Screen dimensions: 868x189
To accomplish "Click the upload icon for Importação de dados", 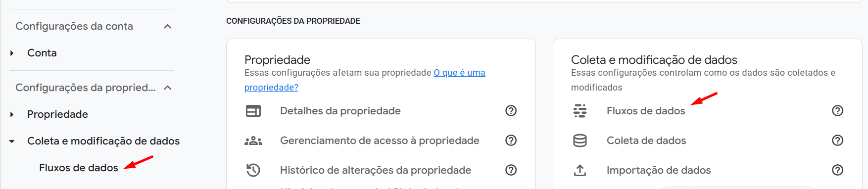I will 580,170.
